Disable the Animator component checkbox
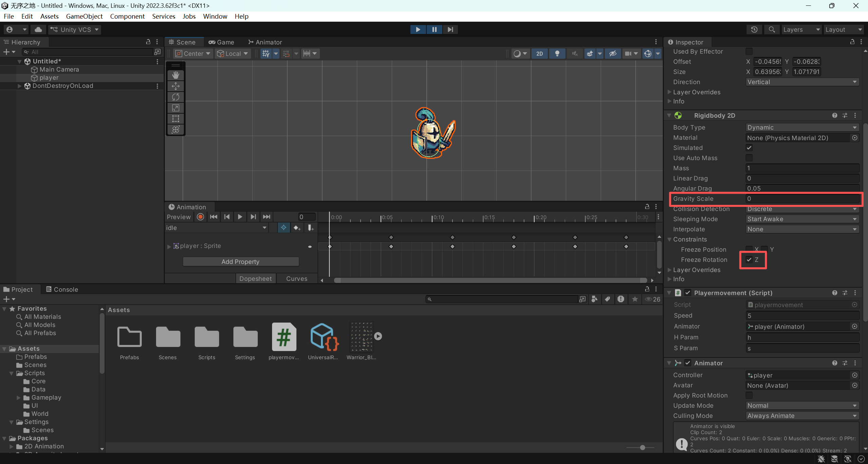Screen dimensions: 868x464 point(688,363)
